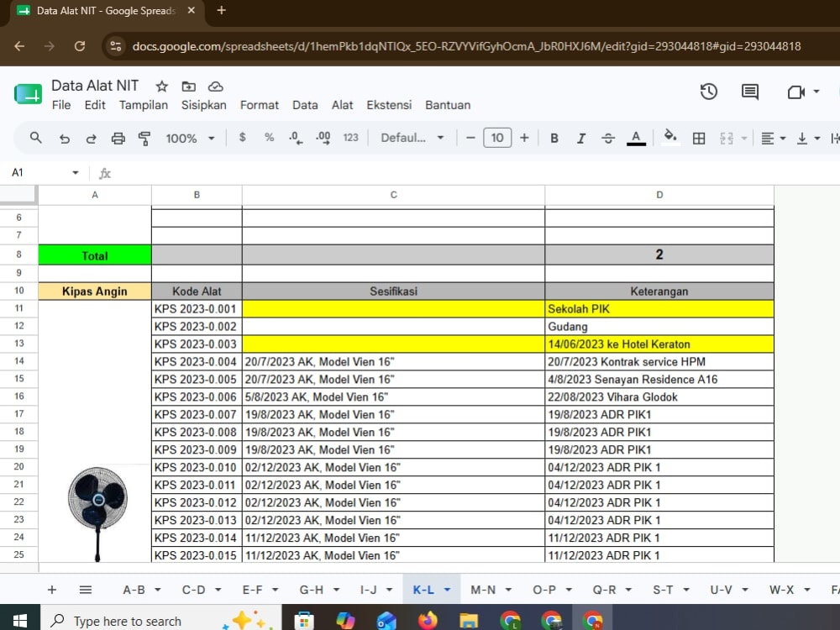Select column C header
The width and height of the screenshot is (840, 630).
(x=393, y=195)
